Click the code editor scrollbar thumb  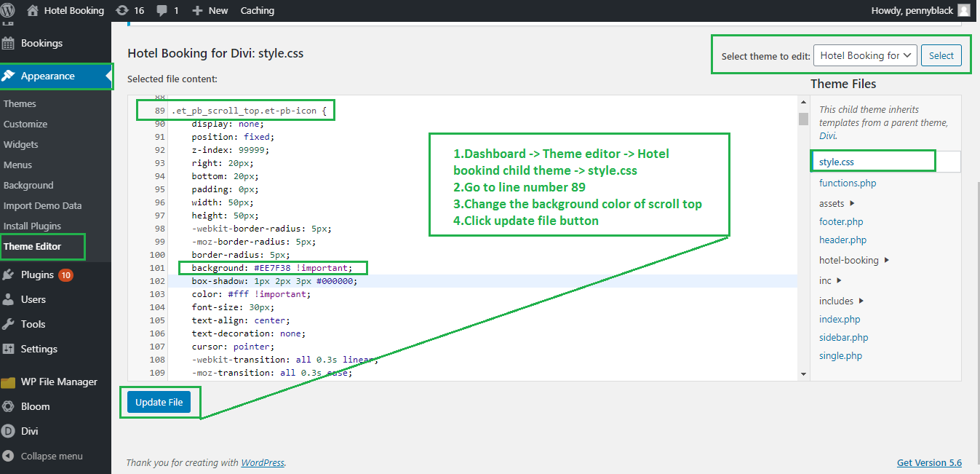[803, 119]
